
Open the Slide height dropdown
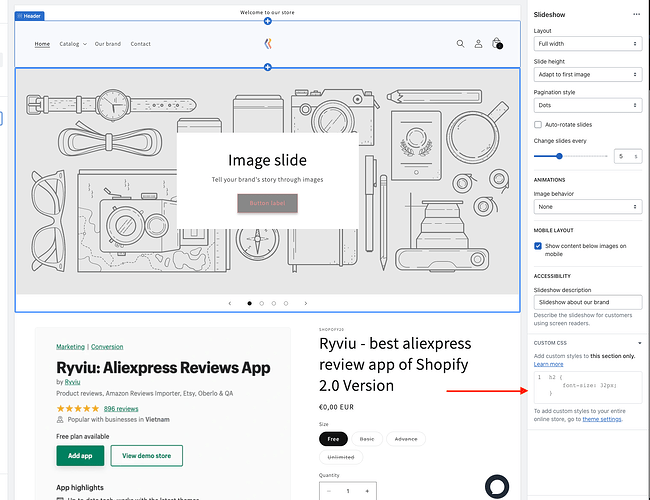587,75
